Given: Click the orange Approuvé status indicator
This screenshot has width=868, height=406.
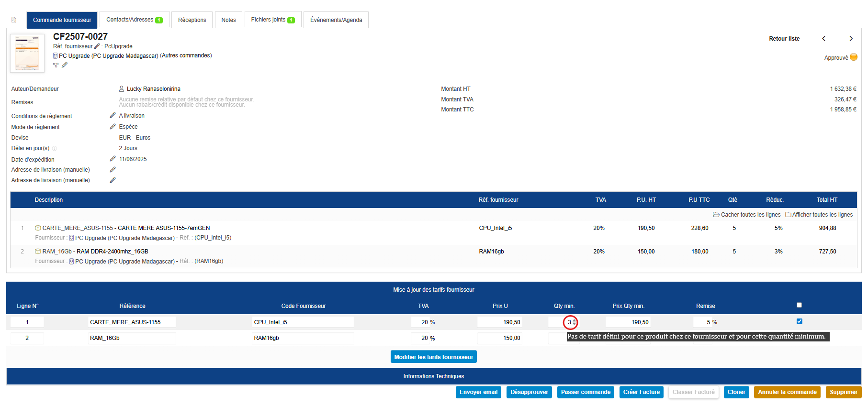Looking at the screenshot, I should pyautogui.click(x=853, y=57).
